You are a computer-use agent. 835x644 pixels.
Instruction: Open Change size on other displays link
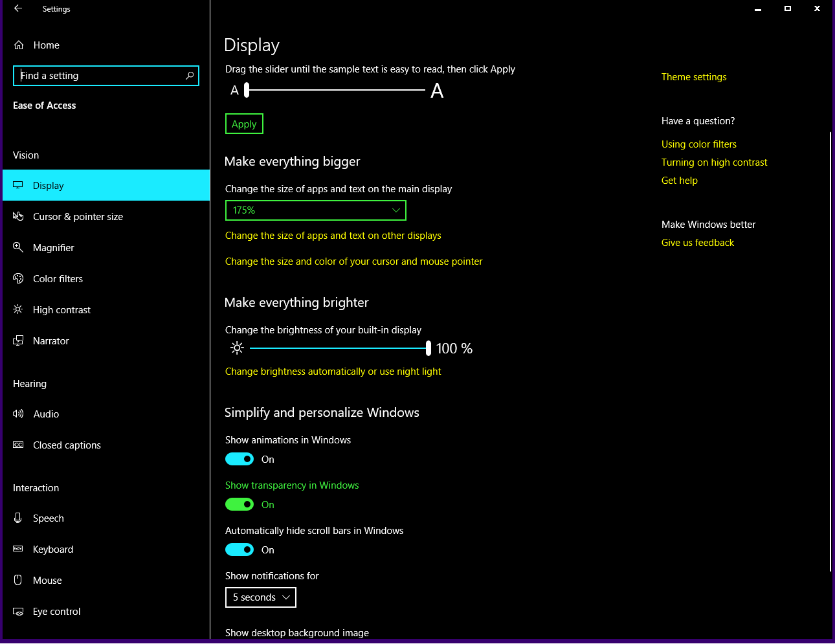[x=333, y=236]
